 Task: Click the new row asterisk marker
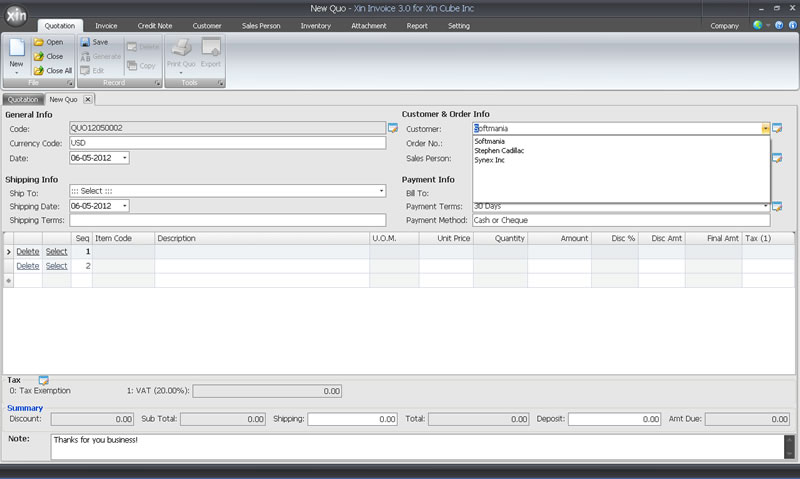[8, 280]
